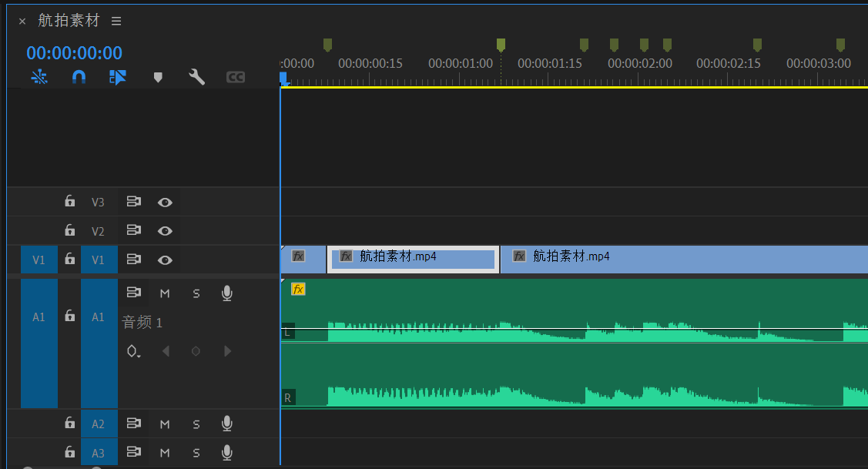Click the blue playhead handle on ruler
The width and height of the screenshot is (868, 469).
click(283, 79)
